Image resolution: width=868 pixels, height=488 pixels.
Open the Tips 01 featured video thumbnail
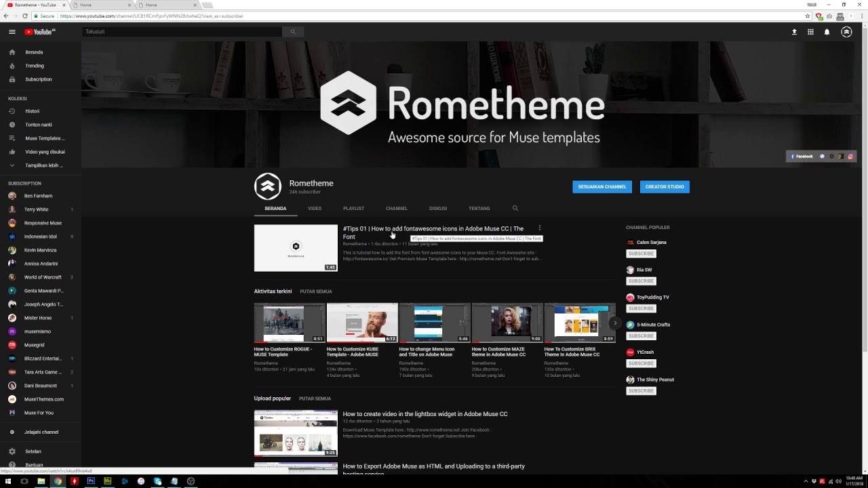coord(296,248)
